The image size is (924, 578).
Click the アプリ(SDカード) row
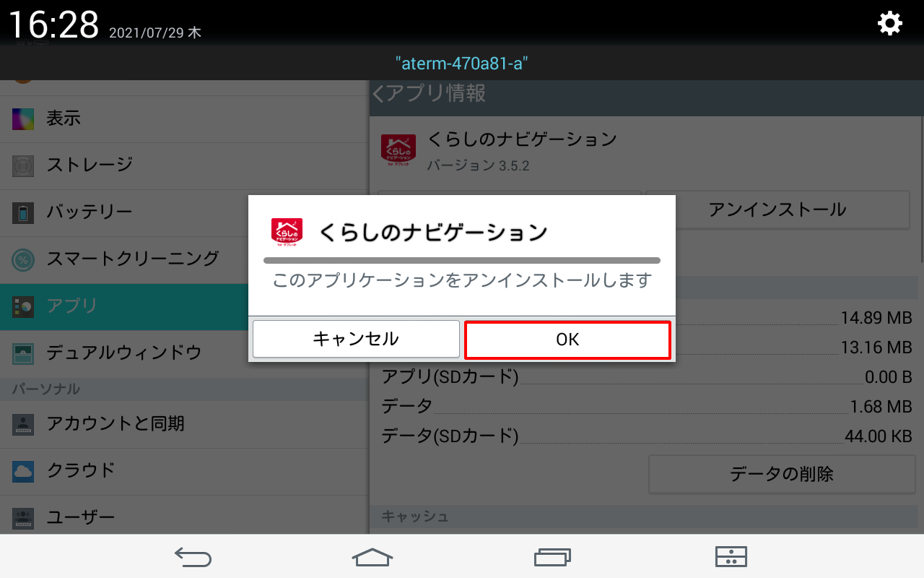click(647, 377)
